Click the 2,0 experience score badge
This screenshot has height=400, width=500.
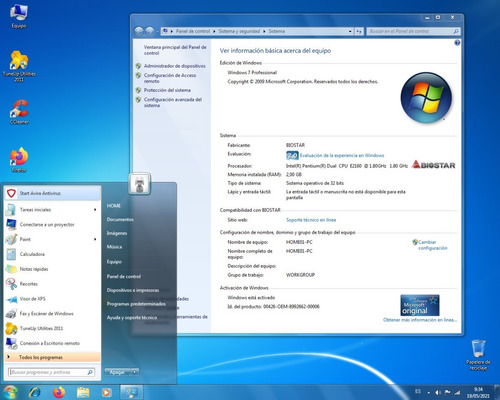coord(292,155)
